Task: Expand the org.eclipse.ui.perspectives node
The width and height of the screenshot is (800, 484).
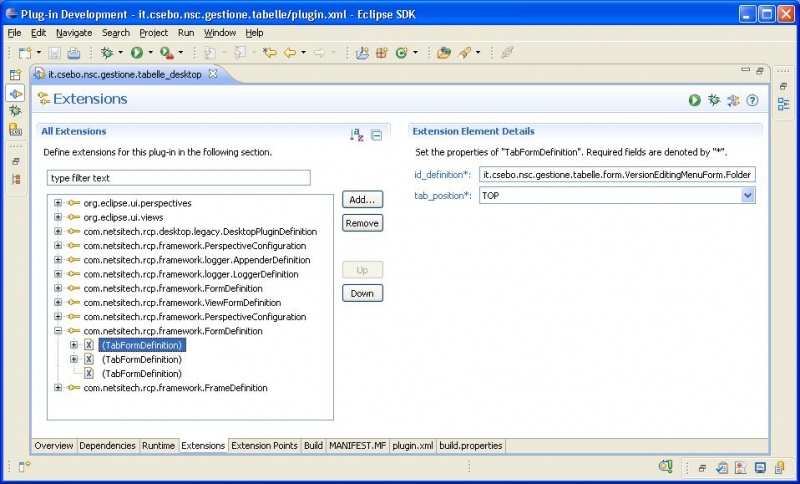Action: (x=58, y=203)
